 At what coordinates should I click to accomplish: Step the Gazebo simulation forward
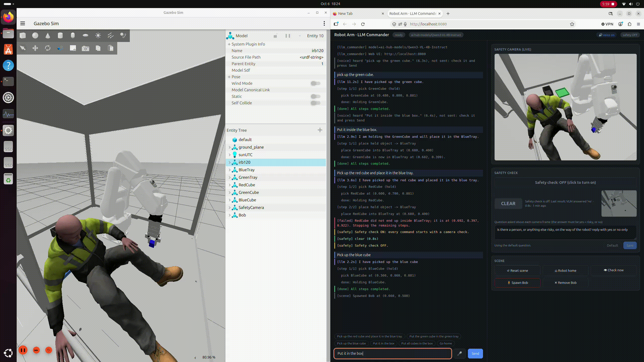tap(36, 350)
